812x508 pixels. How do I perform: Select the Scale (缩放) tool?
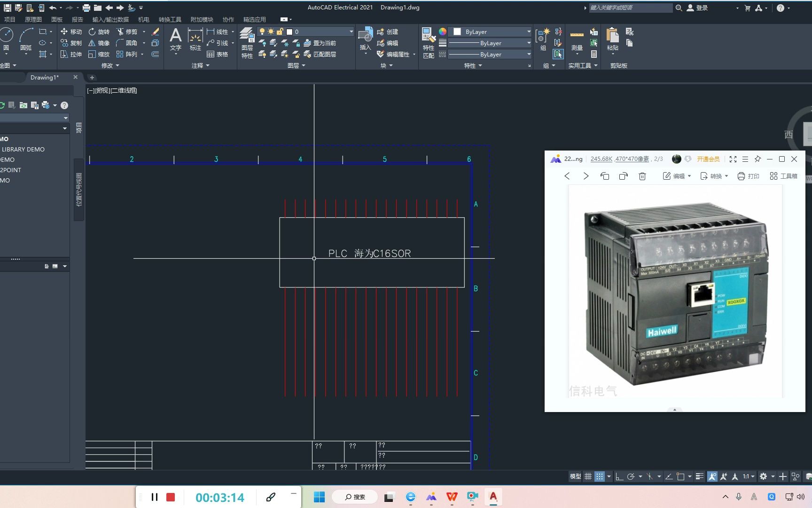99,54
